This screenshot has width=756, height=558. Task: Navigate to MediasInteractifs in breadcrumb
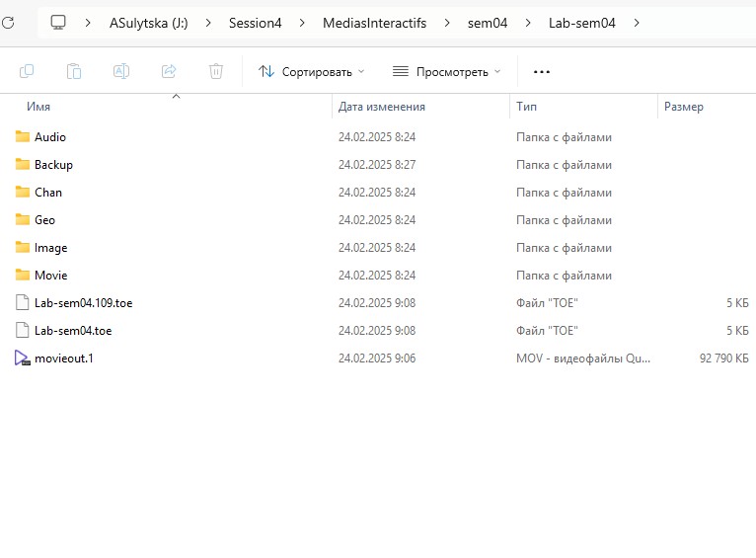click(x=374, y=22)
